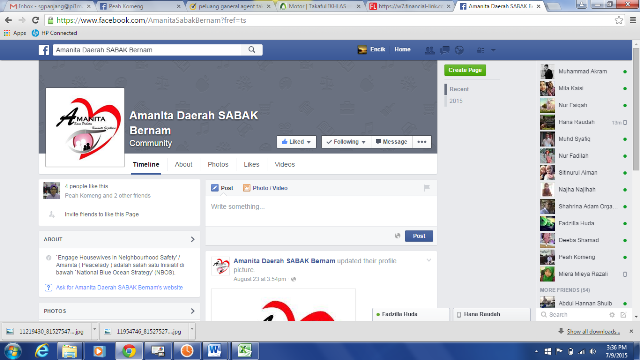640x360 pixels.
Task: Open the account settings dropdown arrow
Action: tap(493, 50)
